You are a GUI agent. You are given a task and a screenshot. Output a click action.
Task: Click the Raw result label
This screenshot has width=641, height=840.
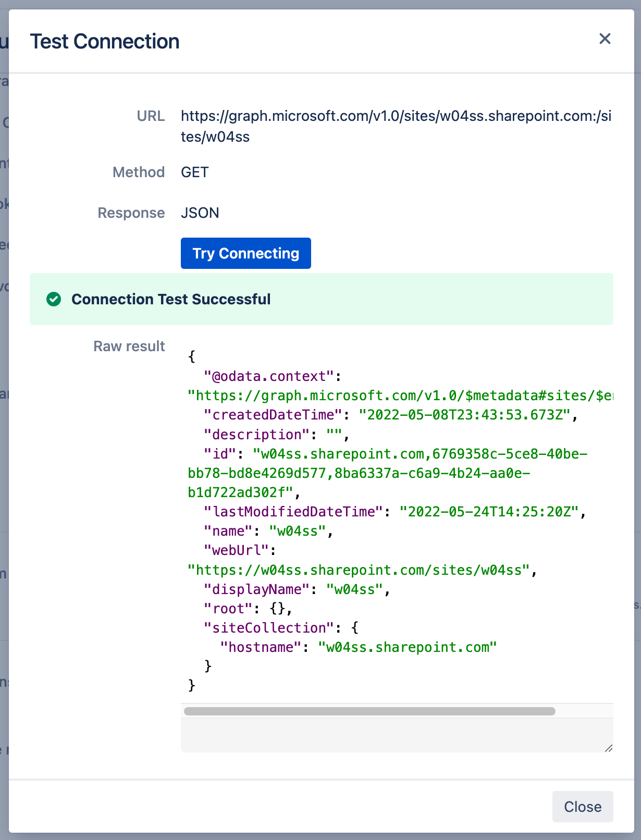point(129,347)
